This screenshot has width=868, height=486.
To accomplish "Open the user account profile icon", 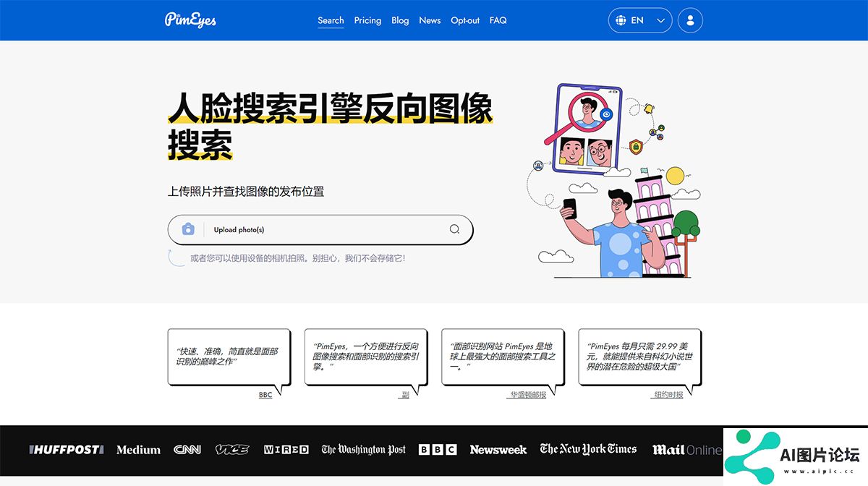I will pyautogui.click(x=690, y=20).
